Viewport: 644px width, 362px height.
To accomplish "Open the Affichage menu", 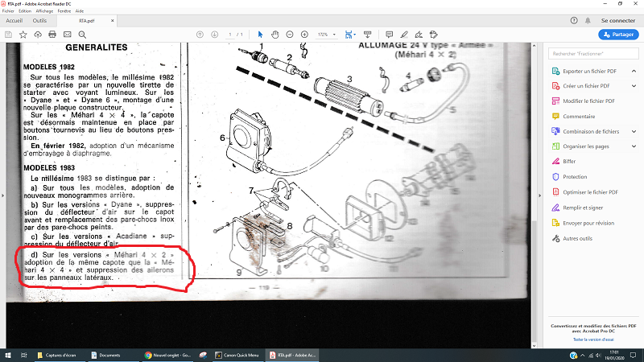I will (44, 11).
